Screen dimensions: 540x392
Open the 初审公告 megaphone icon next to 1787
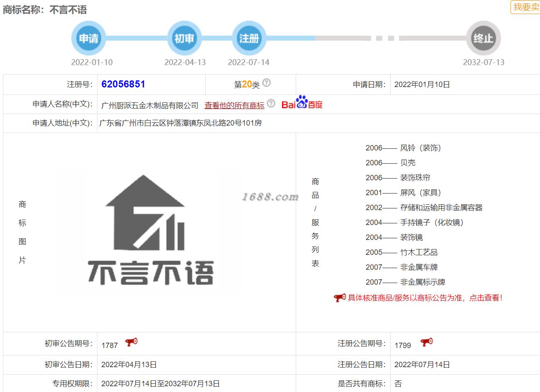coord(131,342)
